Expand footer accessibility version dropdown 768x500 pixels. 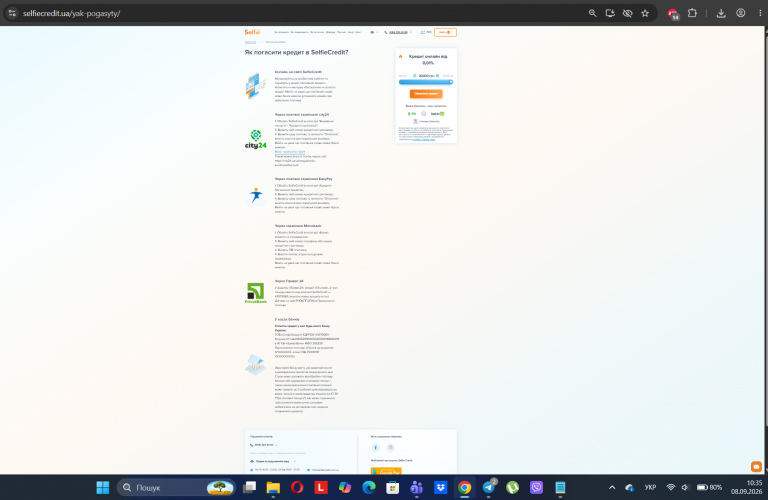pyautogui.click(x=294, y=461)
